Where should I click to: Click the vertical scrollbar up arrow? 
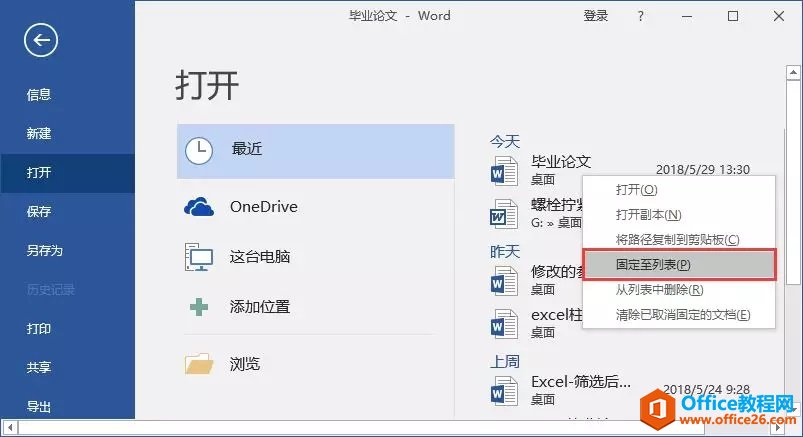[x=793, y=73]
